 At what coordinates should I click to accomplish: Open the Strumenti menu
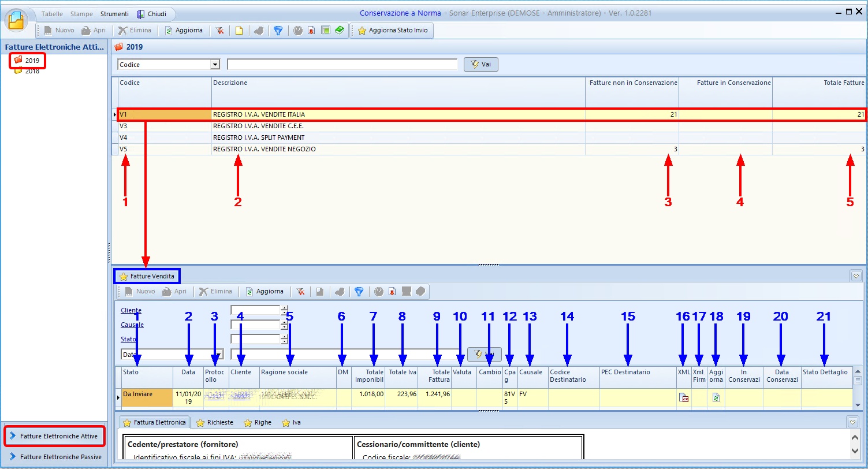pos(114,14)
